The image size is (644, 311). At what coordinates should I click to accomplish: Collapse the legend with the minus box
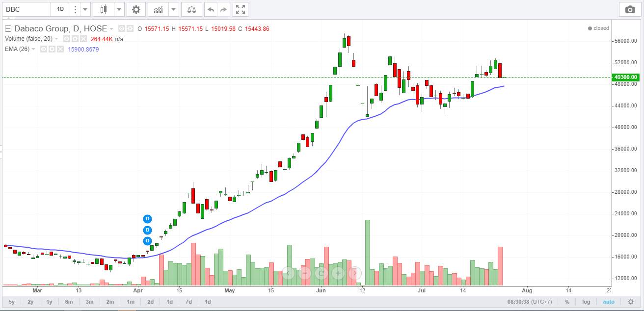point(8,28)
